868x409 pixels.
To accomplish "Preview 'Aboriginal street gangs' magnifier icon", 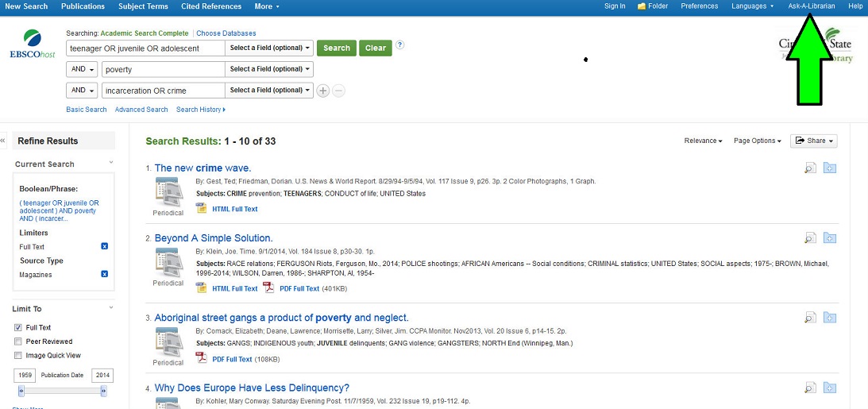I will coord(811,318).
